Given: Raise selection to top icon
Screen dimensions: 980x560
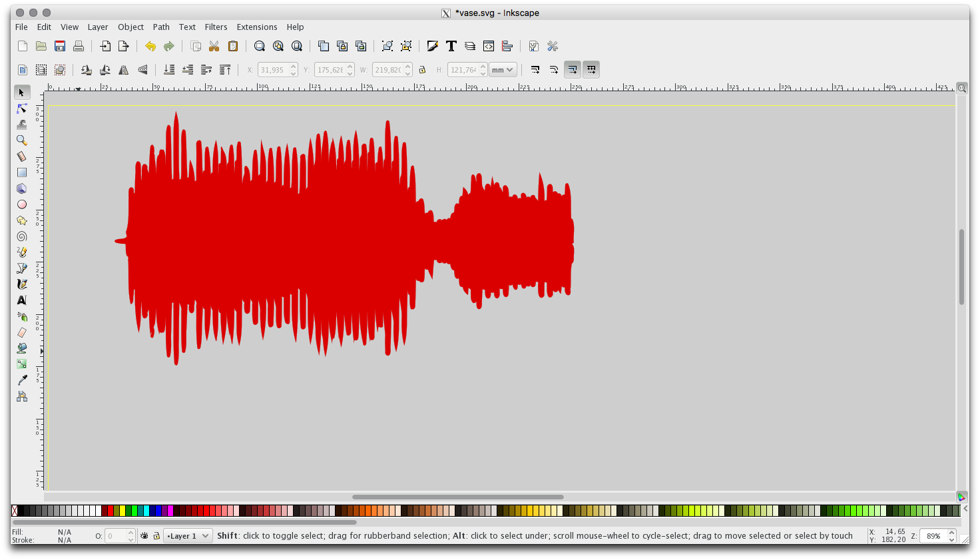Looking at the screenshot, I should click(x=225, y=70).
